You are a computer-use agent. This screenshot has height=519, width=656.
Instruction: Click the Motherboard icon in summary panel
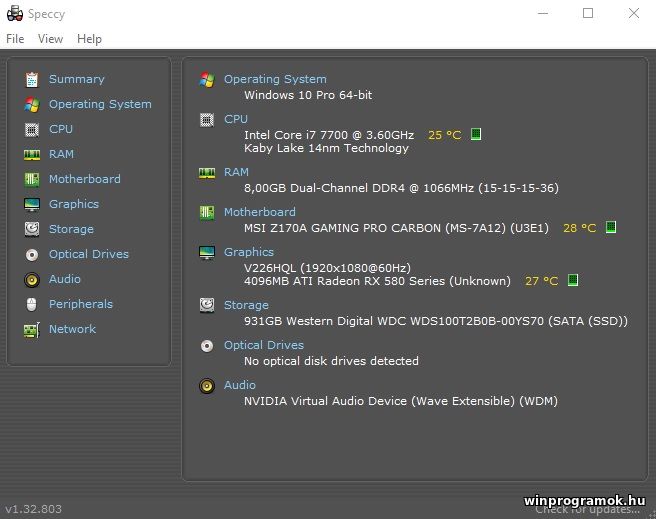pyautogui.click(x=207, y=212)
